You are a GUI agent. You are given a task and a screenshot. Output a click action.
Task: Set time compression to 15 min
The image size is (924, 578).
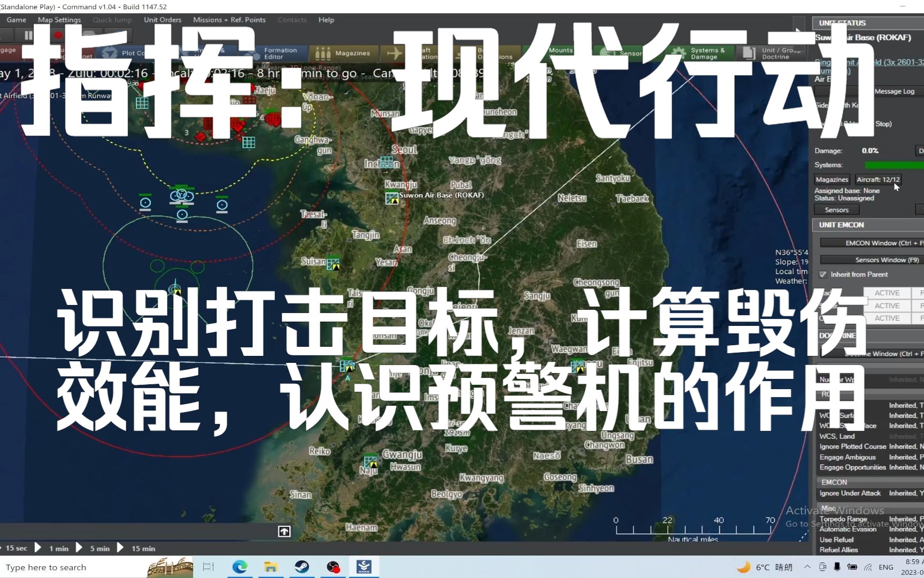coord(143,548)
